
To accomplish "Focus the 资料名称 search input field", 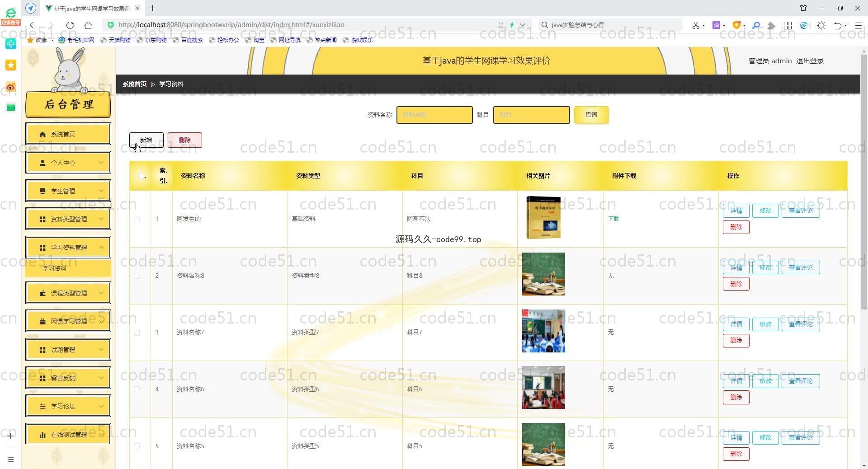I will (434, 115).
